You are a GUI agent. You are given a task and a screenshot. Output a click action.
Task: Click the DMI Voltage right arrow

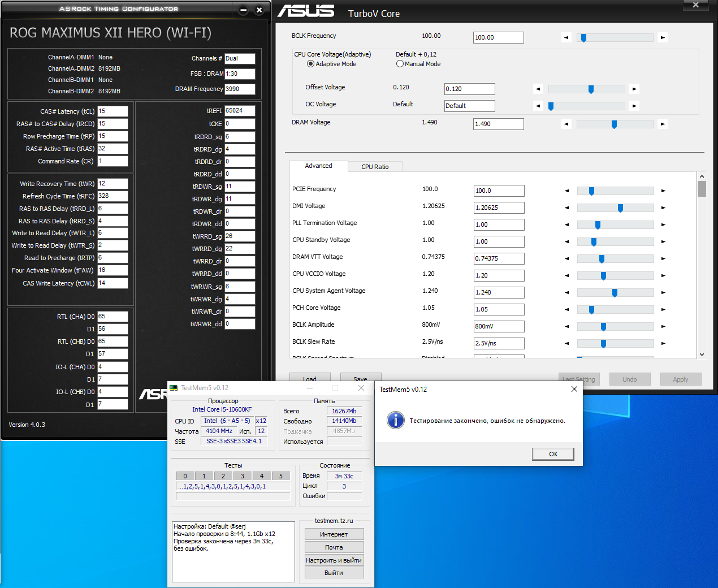[x=663, y=208]
